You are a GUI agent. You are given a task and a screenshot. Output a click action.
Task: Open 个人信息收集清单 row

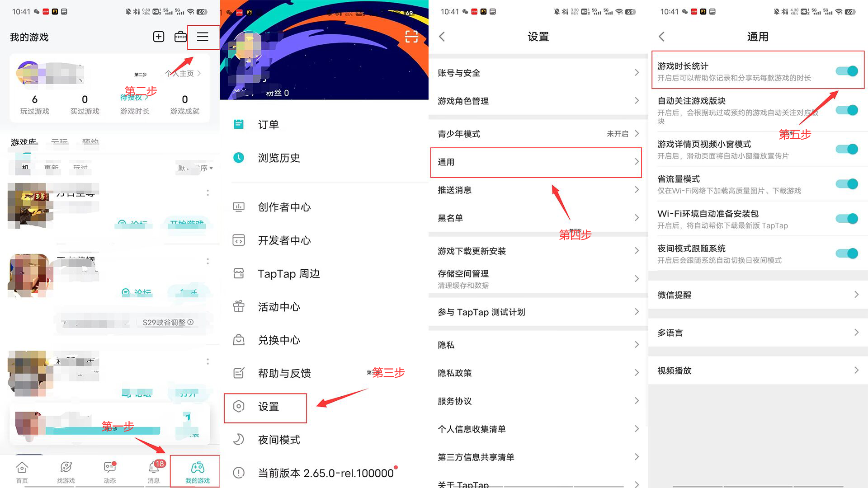coord(538,429)
